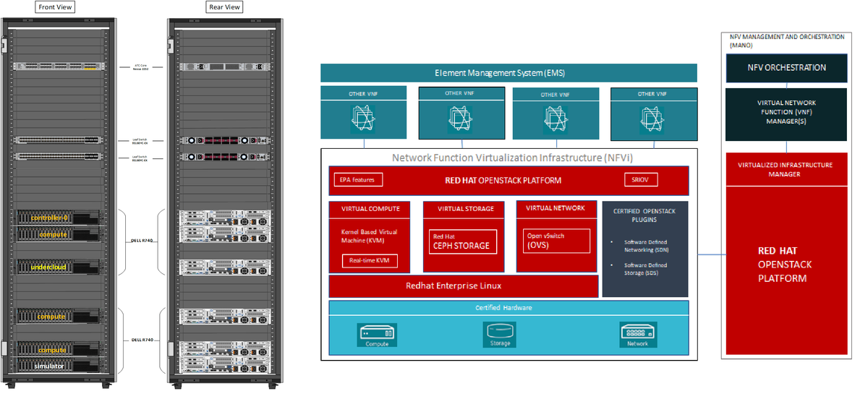Click the Front View label

(x=55, y=7)
